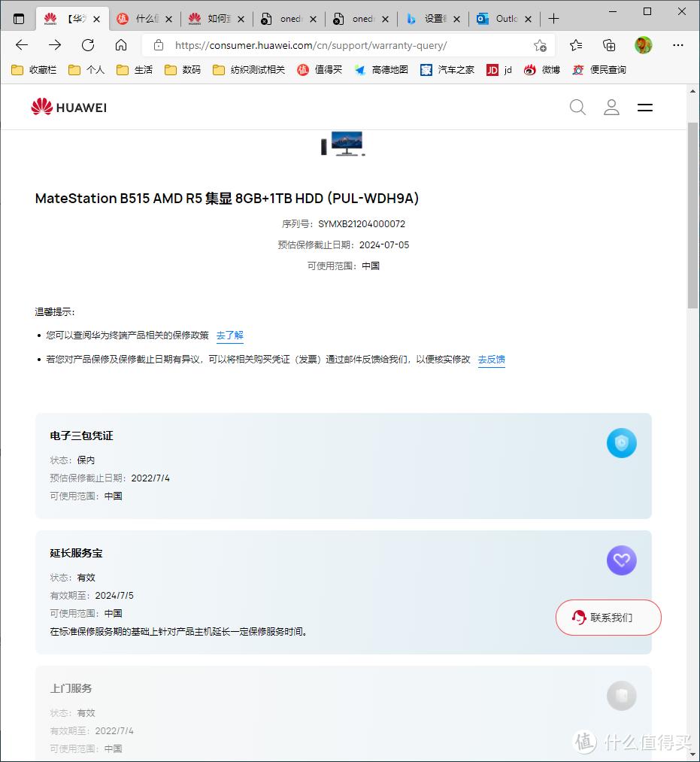
Task: Click the 去了解 warranty policy link
Action: [229, 335]
